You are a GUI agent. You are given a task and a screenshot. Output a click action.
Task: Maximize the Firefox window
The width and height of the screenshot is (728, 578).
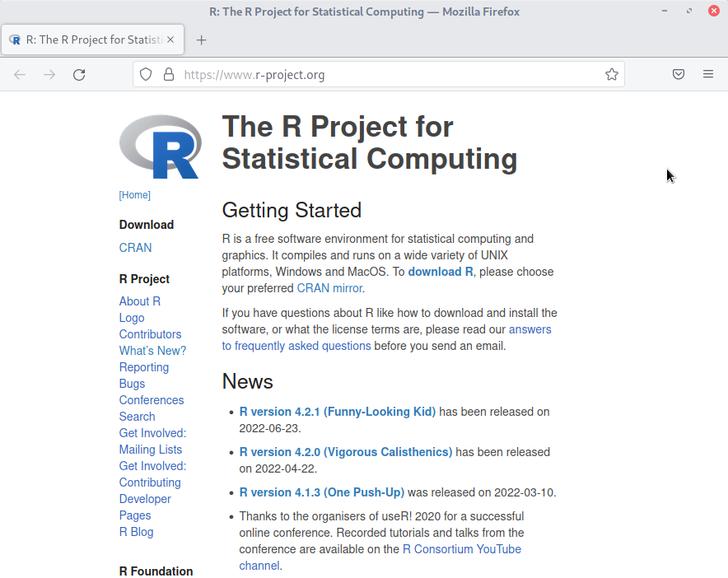coord(689,11)
